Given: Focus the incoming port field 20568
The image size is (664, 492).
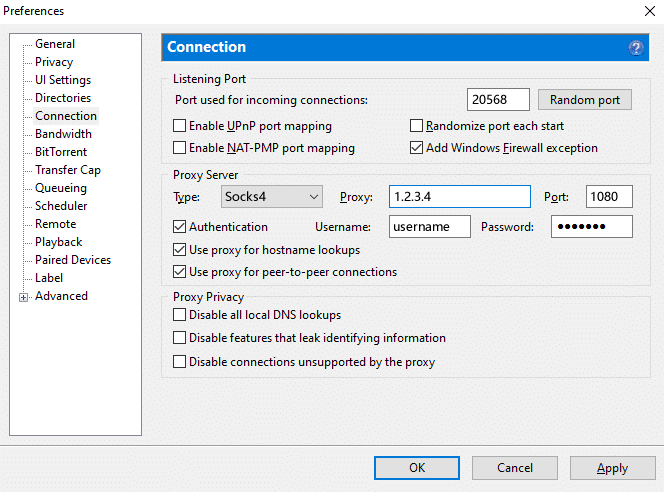Looking at the screenshot, I should 498,100.
